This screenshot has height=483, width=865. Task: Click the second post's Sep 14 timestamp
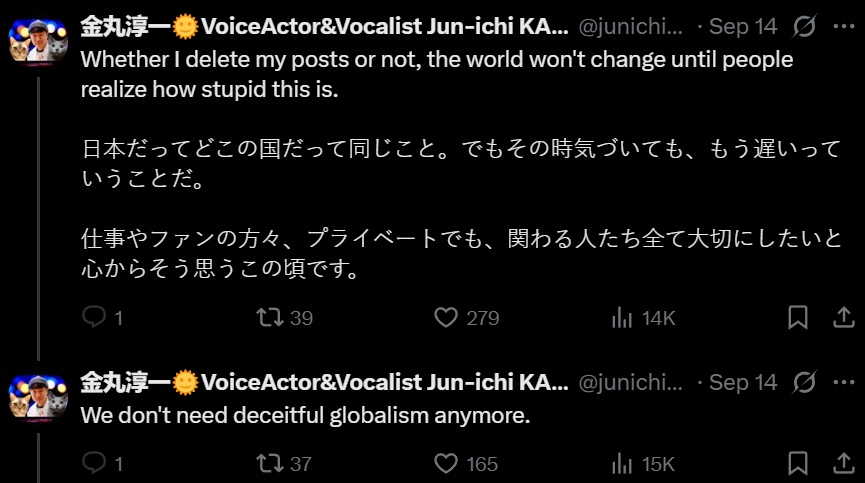click(x=743, y=383)
